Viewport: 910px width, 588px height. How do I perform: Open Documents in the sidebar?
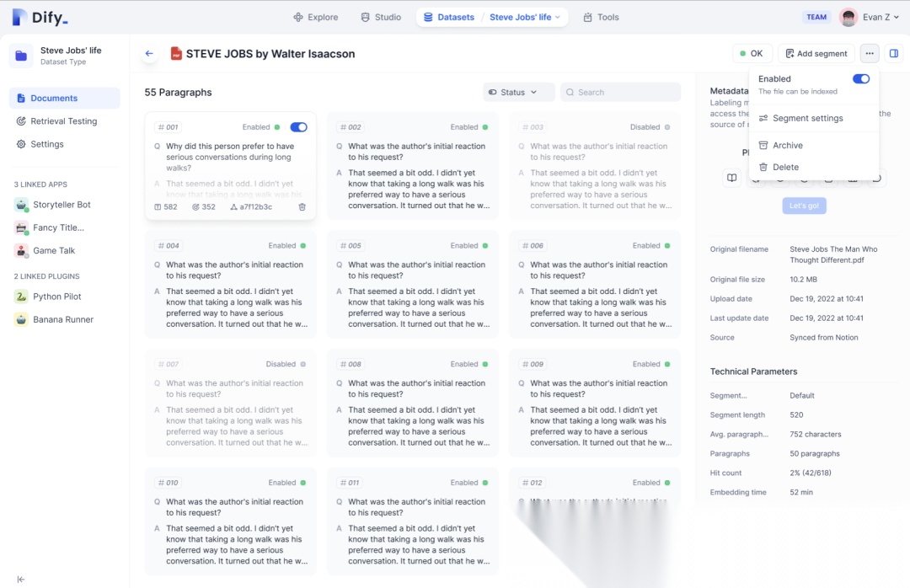coord(64,98)
